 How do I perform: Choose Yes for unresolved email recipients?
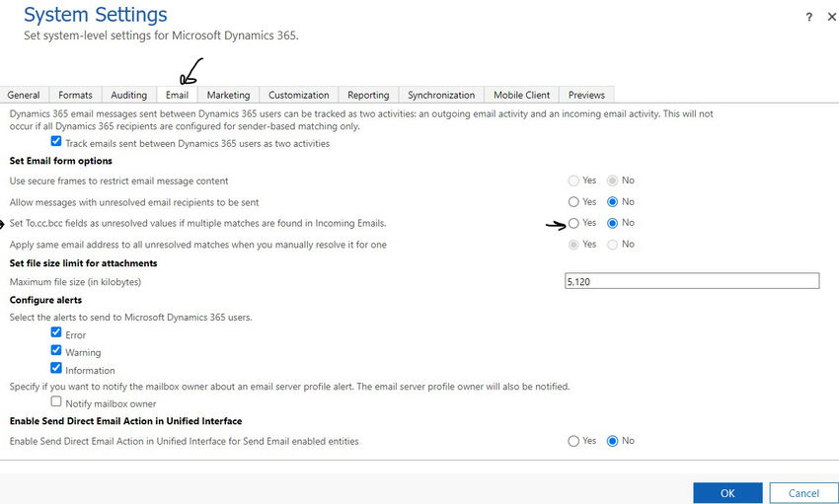573,202
